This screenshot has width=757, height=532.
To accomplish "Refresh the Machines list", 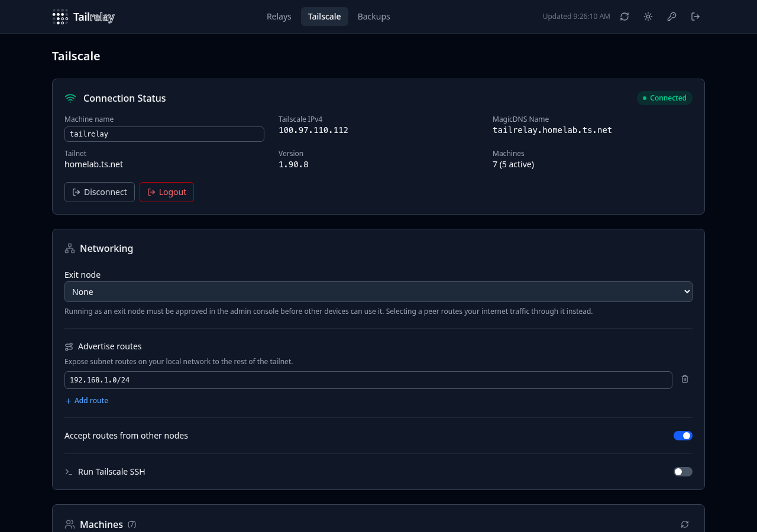I will pos(685,524).
